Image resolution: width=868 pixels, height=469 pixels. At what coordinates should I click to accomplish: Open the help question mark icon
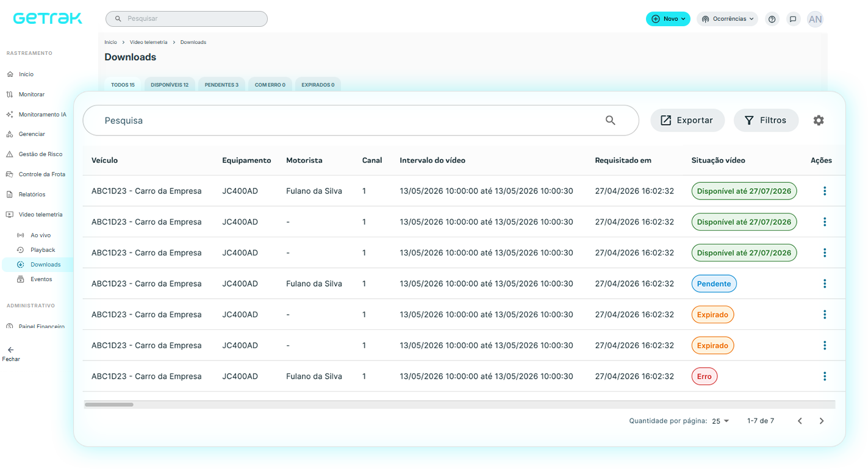(772, 19)
